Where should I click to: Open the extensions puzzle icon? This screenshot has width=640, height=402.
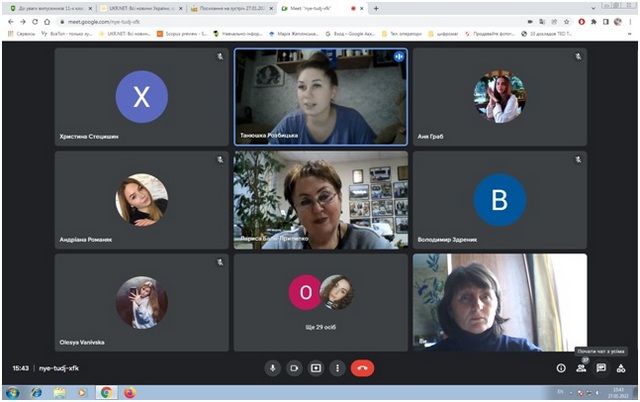tap(594, 22)
